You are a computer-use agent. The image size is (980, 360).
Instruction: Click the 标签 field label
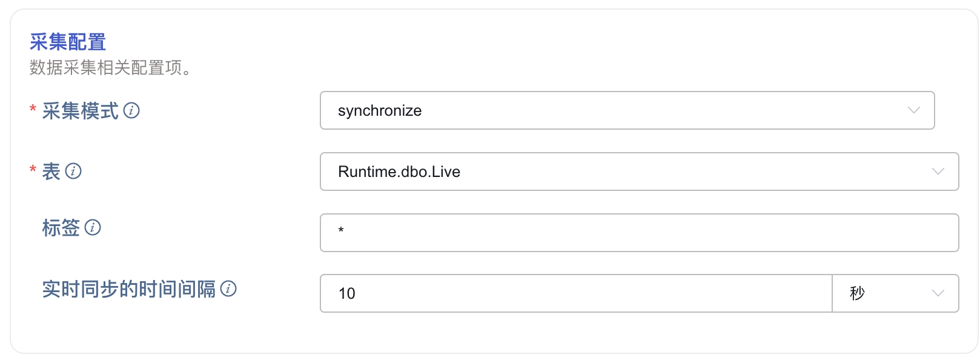61,228
